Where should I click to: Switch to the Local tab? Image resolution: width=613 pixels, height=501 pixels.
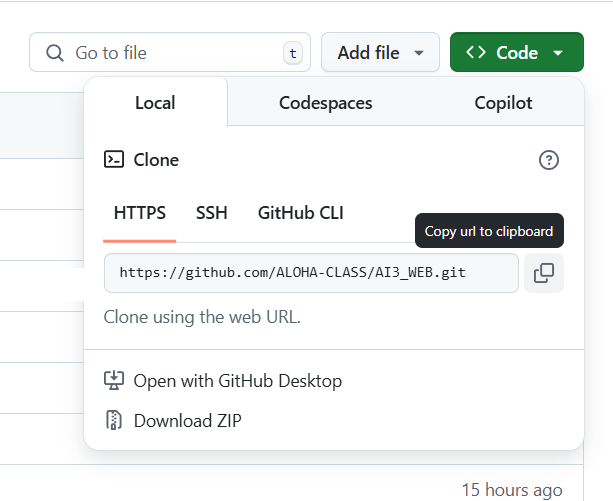[155, 103]
